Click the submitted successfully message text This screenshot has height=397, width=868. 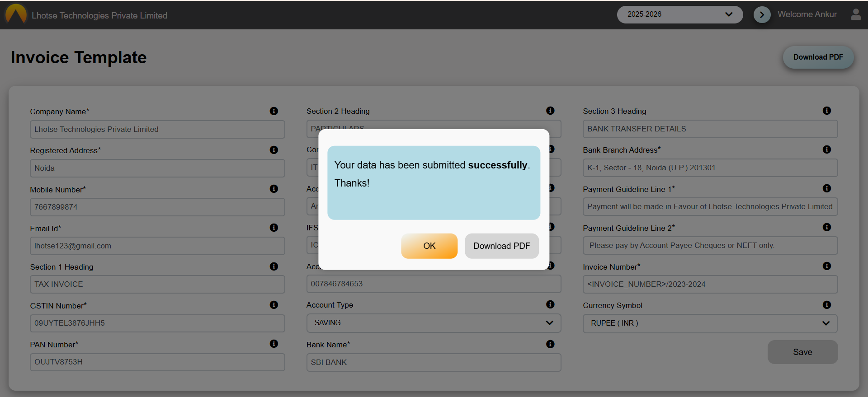(x=432, y=165)
